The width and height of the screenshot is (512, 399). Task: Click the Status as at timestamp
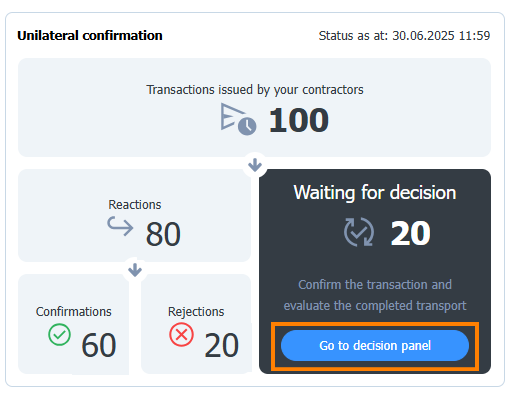404,35
